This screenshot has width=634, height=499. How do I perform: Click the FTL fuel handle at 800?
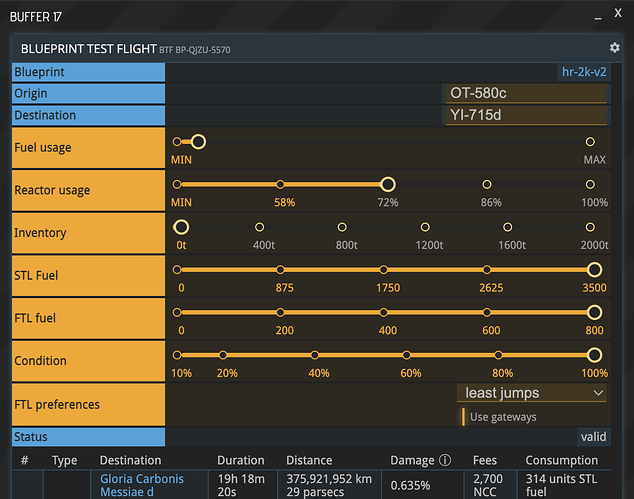click(x=594, y=312)
